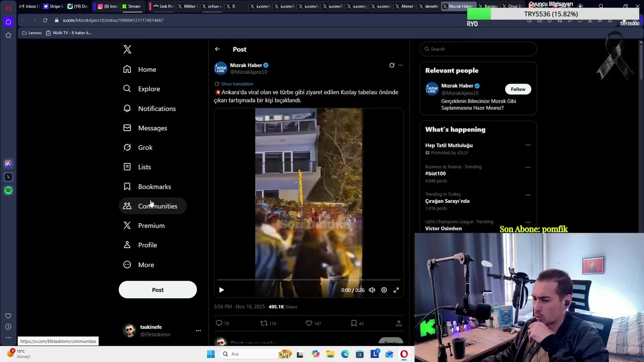Switch to the Stream browser tab
The image size is (644, 362).
(131, 7)
